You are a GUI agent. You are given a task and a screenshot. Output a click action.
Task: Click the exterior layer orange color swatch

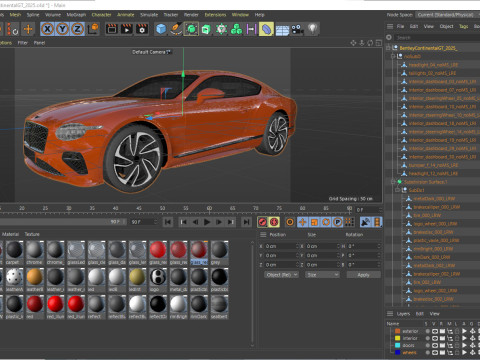(397, 331)
